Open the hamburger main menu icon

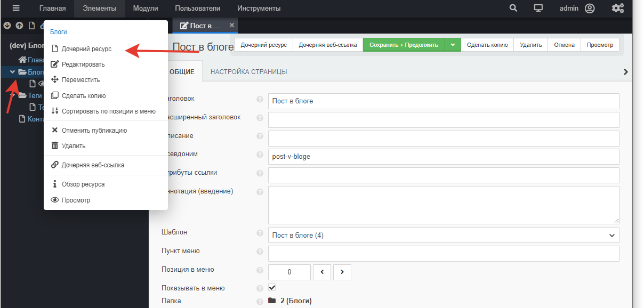(15, 9)
